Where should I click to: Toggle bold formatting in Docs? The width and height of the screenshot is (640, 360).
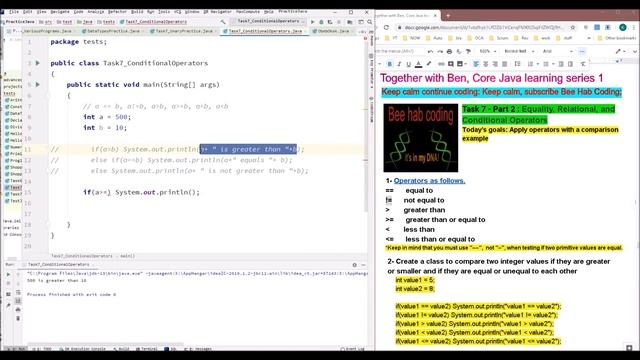(389, 64)
